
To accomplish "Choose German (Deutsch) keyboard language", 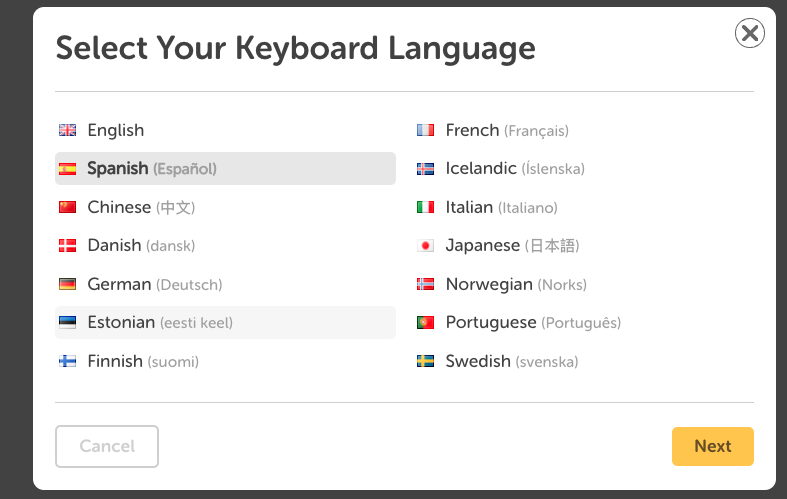I will coord(225,284).
